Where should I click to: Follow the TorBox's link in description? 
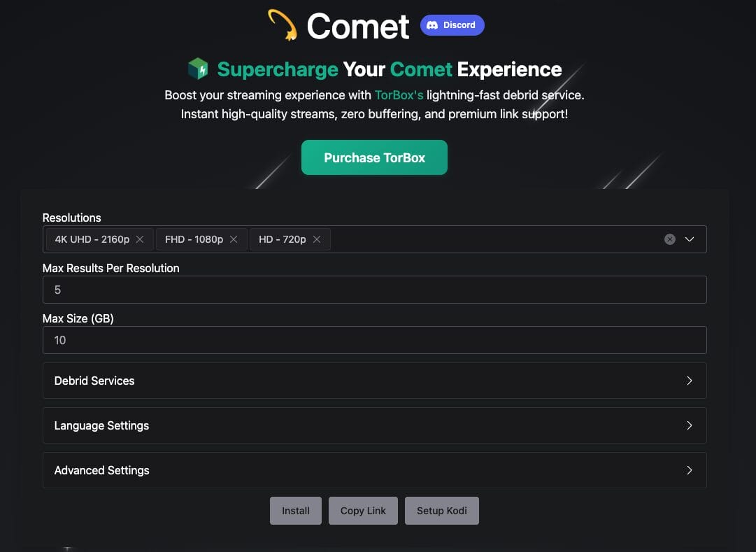[399, 95]
